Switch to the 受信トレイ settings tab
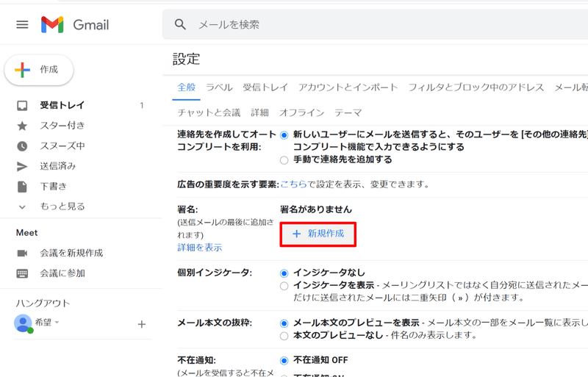This screenshot has height=377, width=588. tap(265, 87)
